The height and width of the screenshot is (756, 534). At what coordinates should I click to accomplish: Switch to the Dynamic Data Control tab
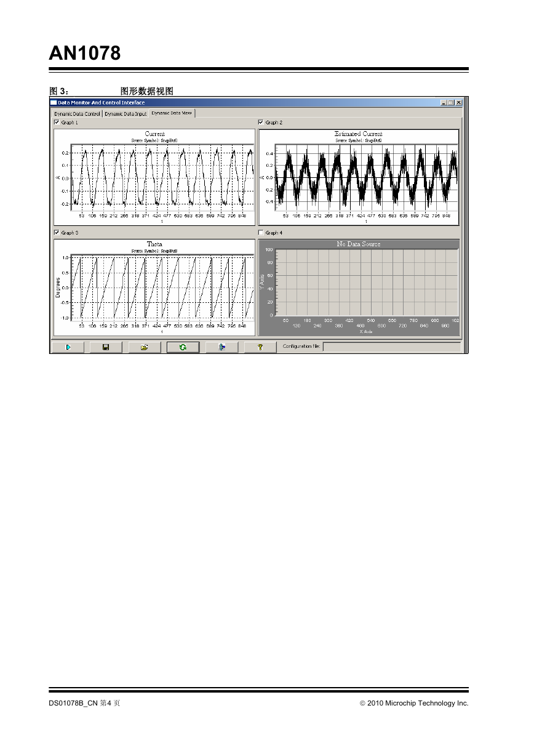[77, 114]
